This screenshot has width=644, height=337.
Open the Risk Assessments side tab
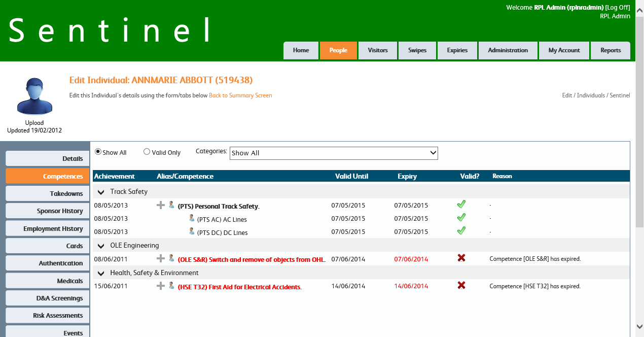tap(48, 315)
